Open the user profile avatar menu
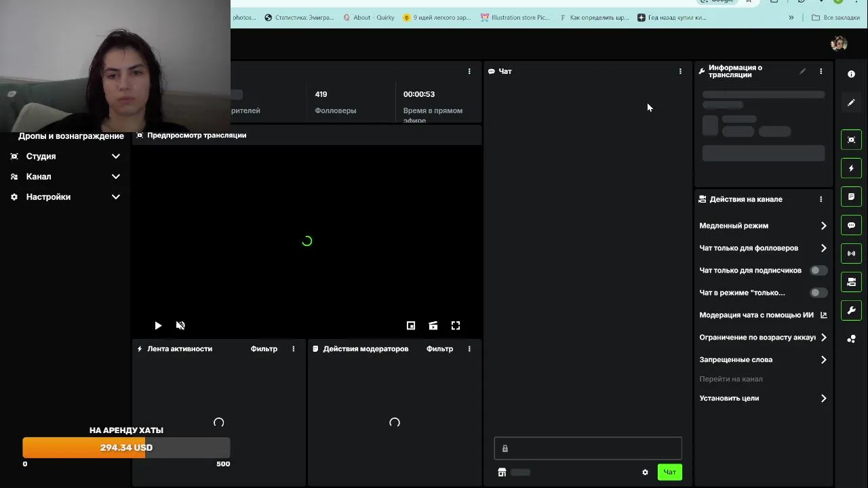The height and width of the screenshot is (488, 868). pos(839,43)
